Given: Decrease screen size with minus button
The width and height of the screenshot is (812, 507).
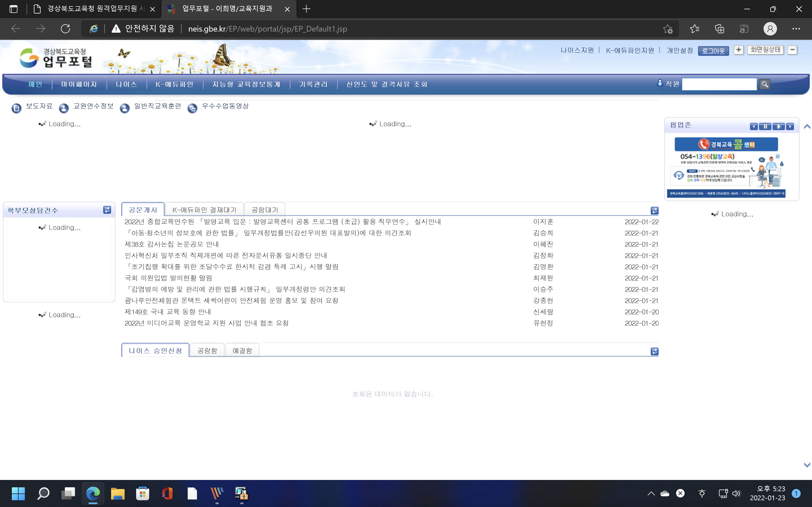Looking at the screenshot, I should (792, 50).
